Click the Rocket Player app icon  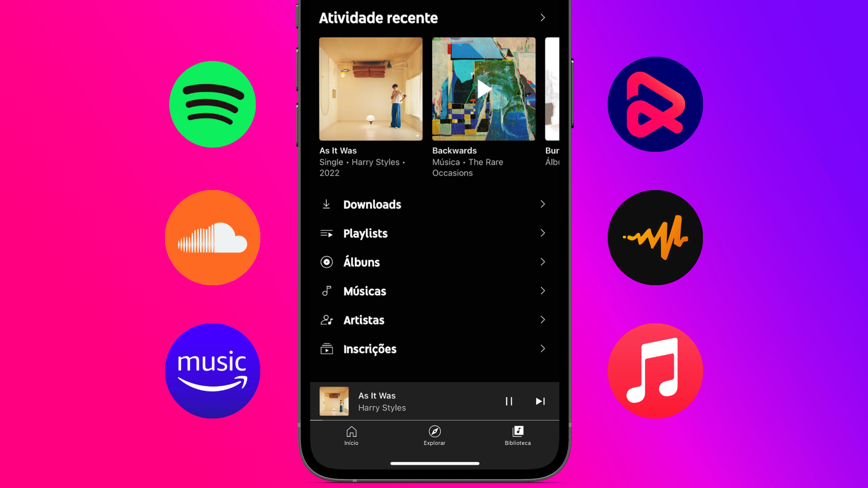(x=655, y=103)
